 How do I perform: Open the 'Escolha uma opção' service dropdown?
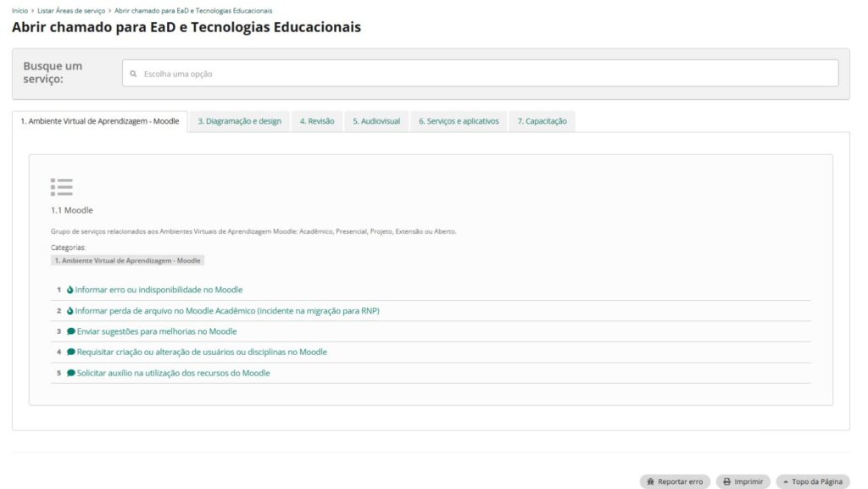[x=480, y=74]
